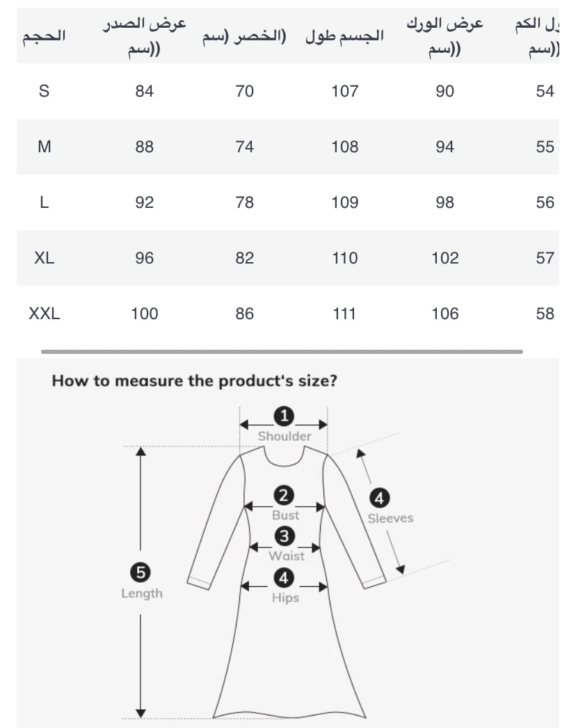Select the L size row label
This screenshot has height=728, width=576.
coord(44,202)
